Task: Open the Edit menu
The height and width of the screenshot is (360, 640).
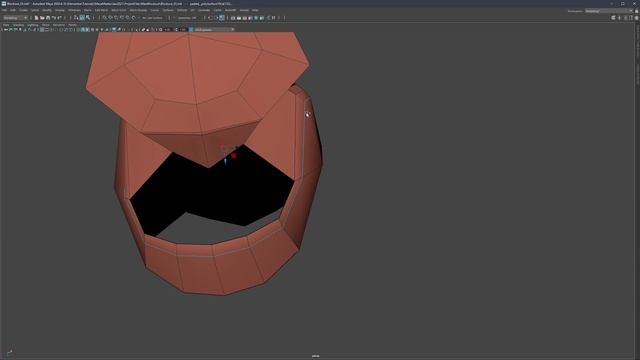Action: coord(13,10)
